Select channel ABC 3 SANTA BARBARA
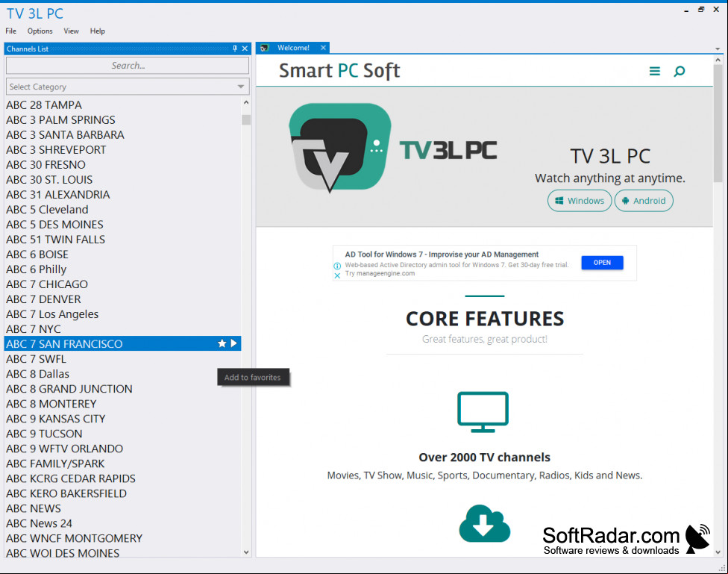Image resolution: width=728 pixels, height=574 pixels. pyautogui.click(x=122, y=135)
